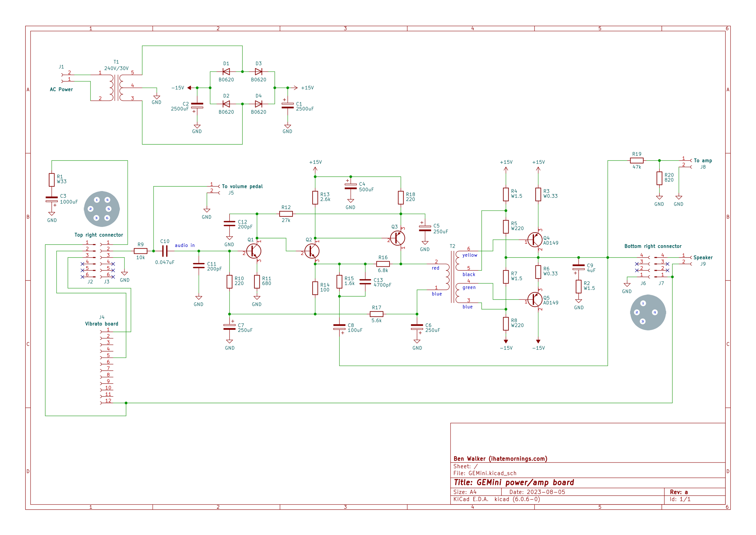Click capacitor C6 250uF symbol
Screen dimensions: 756x535
(x=417, y=327)
